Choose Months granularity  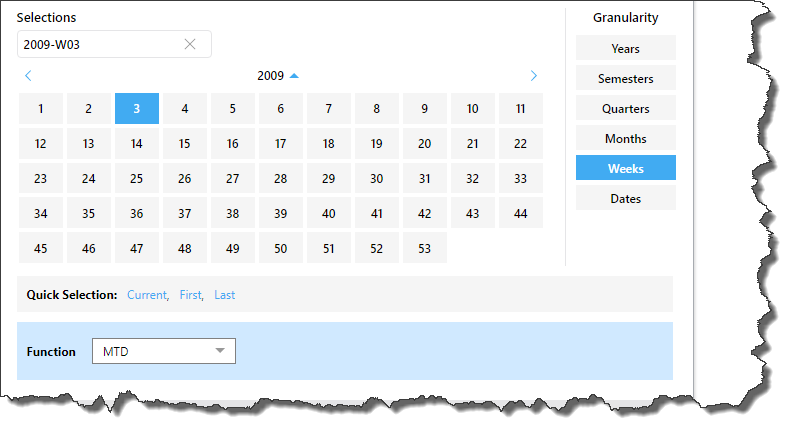click(x=625, y=138)
